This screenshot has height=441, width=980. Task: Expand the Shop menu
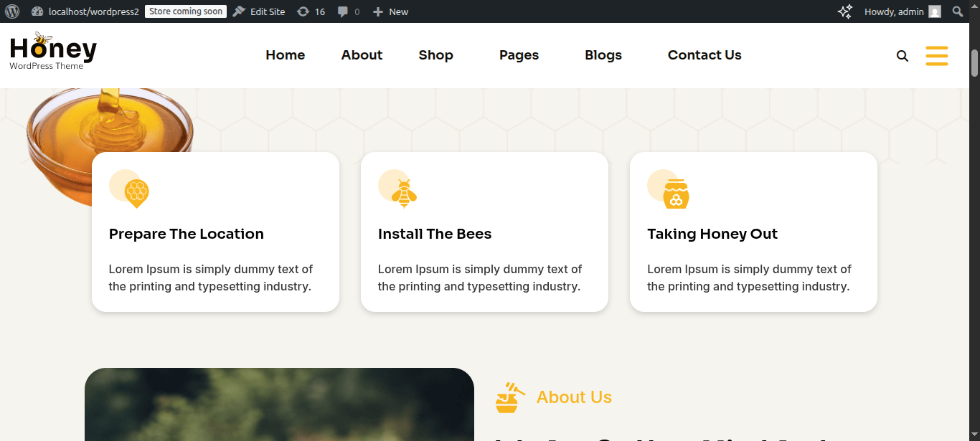click(x=435, y=55)
